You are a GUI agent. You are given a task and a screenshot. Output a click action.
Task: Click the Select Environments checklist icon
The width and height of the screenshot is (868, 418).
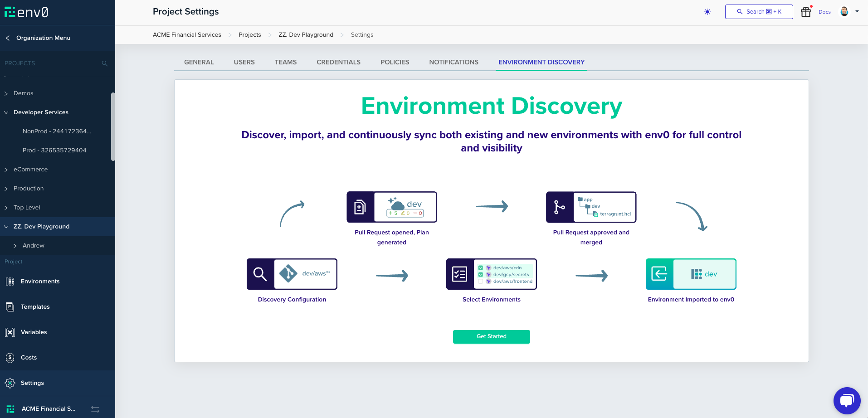tap(460, 274)
